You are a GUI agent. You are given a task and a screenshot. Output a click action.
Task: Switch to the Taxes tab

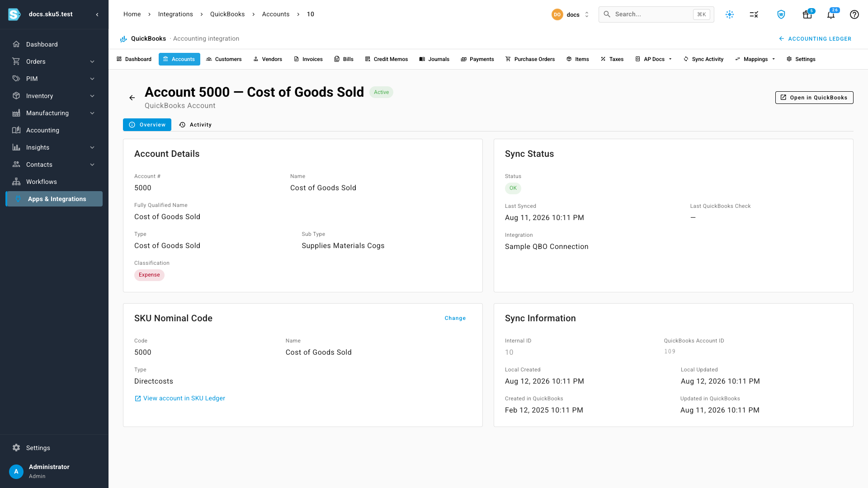pyautogui.click(x=612, y=59)
